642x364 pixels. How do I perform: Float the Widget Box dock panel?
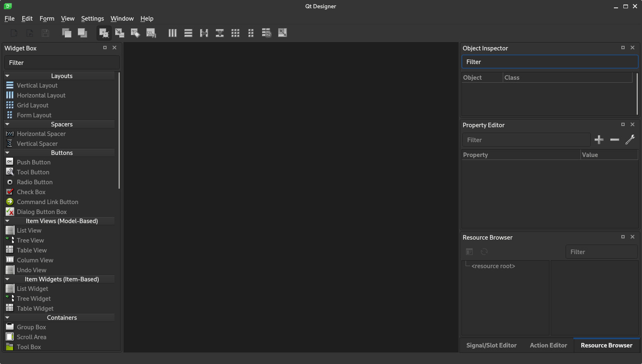[x=105, y=48]
